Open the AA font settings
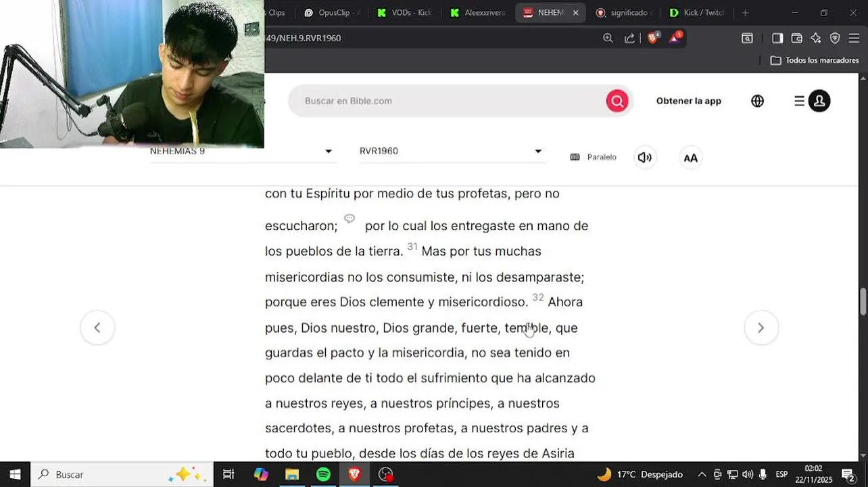Image resolution: width=868 pixels, height=487 pixels. point(690,158)
